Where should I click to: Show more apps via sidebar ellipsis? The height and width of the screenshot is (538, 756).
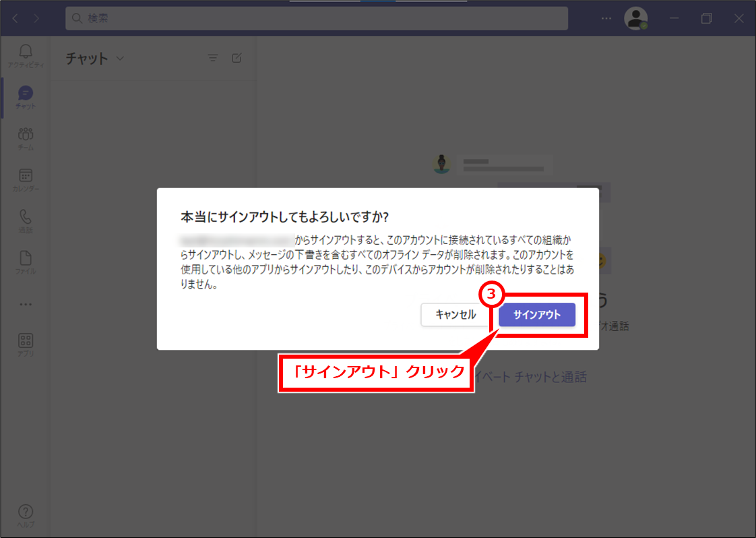coord(26,305)
